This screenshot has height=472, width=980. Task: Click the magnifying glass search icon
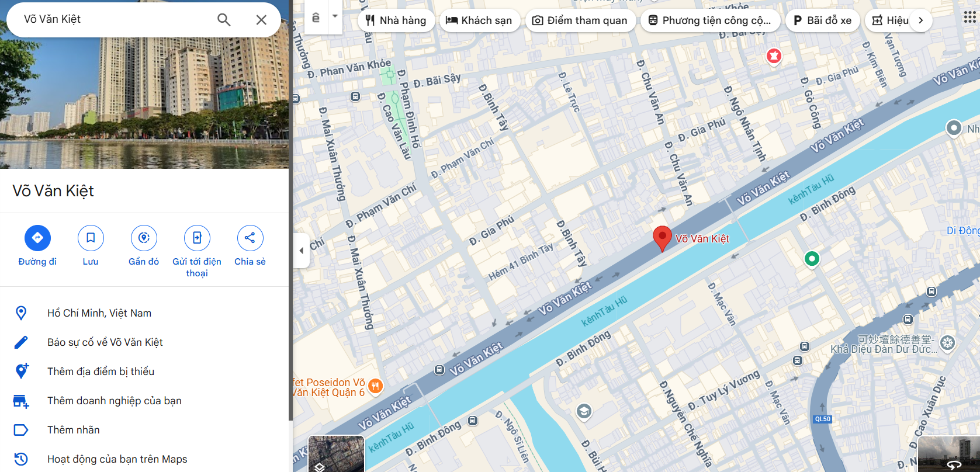coord(224,20)
